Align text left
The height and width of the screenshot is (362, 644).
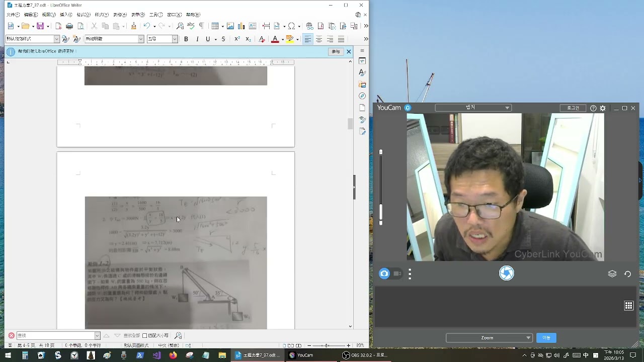(x=308, y=39)
